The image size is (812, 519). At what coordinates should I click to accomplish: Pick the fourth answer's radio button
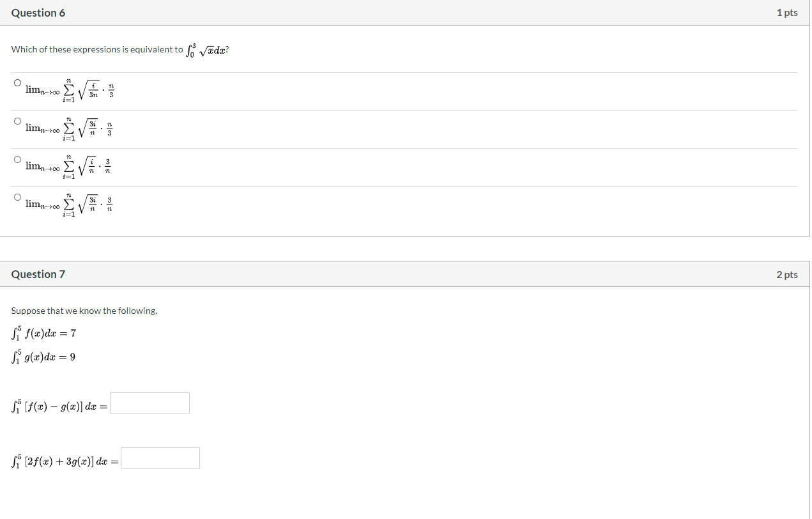click(17, 197)
